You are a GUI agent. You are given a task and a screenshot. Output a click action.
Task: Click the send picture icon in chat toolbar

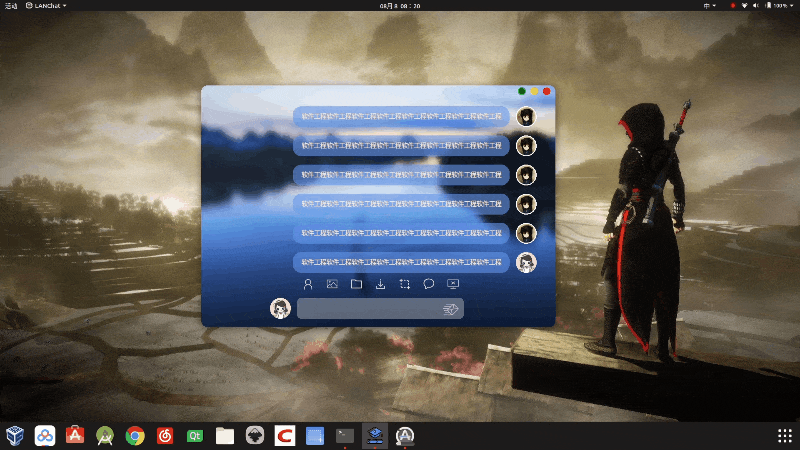[x=332, y=284]
